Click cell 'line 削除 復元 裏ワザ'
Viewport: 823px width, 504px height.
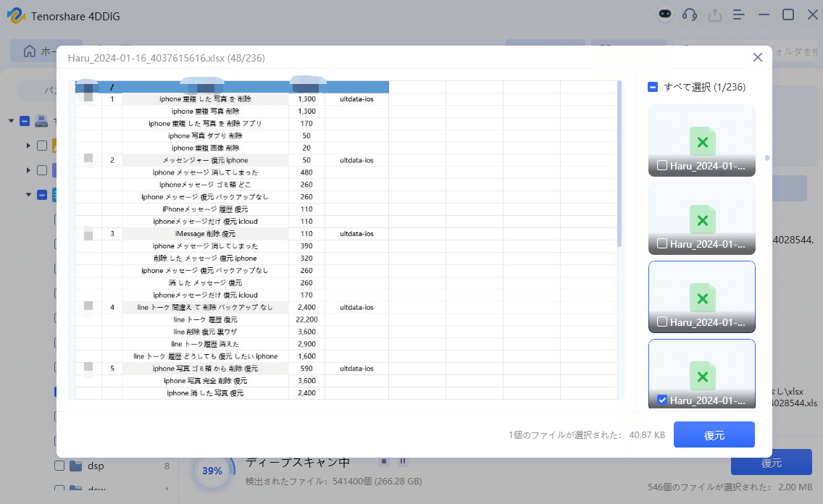coord(205,332)
